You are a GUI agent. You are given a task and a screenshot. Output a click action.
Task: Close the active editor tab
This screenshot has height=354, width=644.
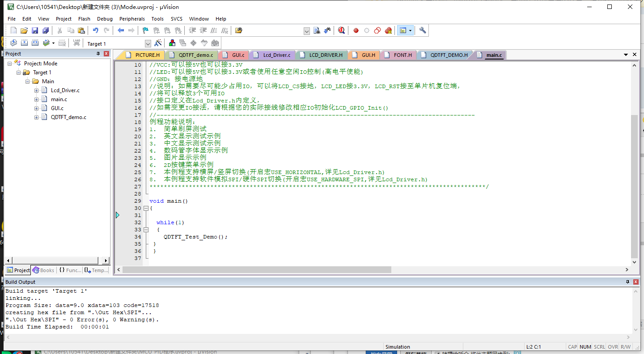pos(635,55)
